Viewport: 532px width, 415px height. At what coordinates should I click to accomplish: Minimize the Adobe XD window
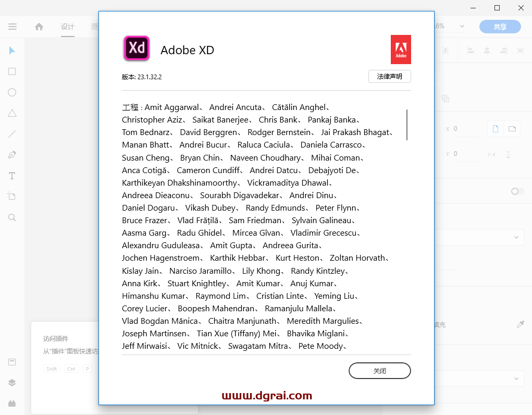(x=473, y=8)
